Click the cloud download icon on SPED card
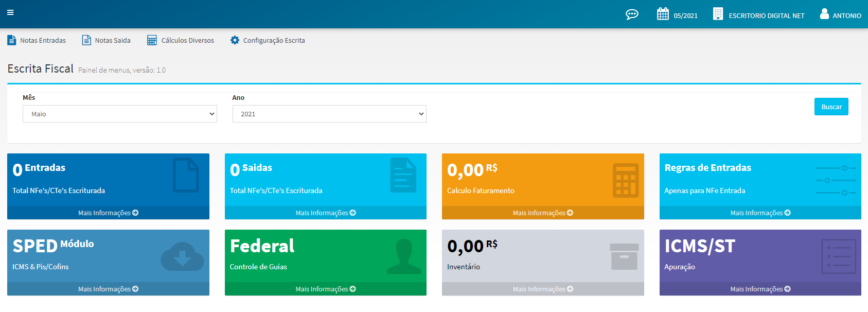The image size is (868, 312). tap(182, 256)
